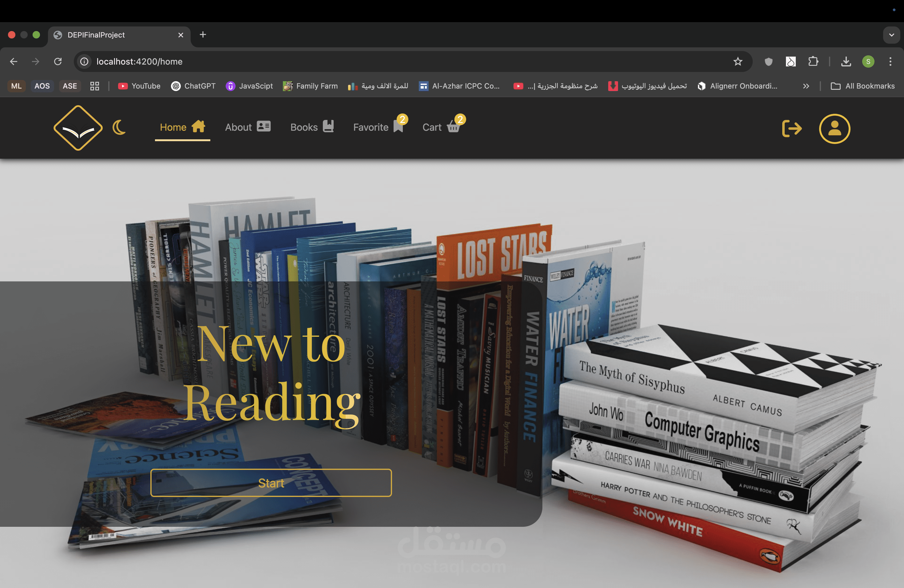The height and width of the screenshot is (588, 904).
Task: Click the book icon beside Books
Action: pyautogui.click(x=328, y=126)
